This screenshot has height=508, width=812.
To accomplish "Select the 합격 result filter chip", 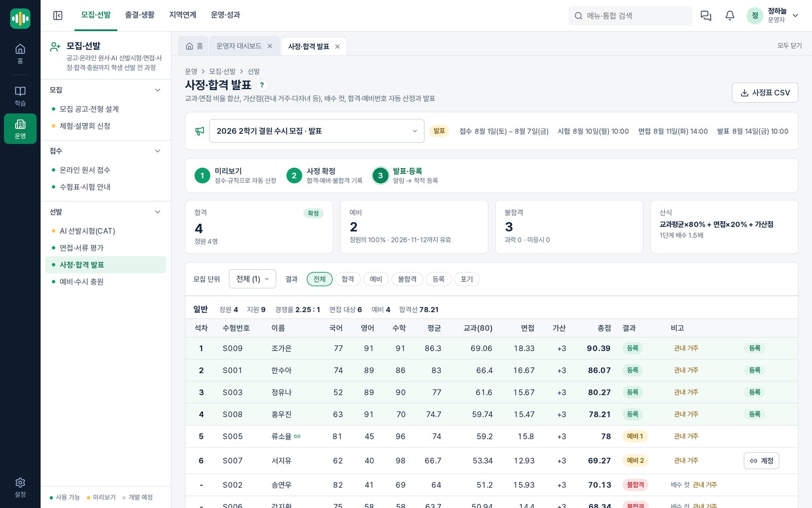I will tap(348, 279).
